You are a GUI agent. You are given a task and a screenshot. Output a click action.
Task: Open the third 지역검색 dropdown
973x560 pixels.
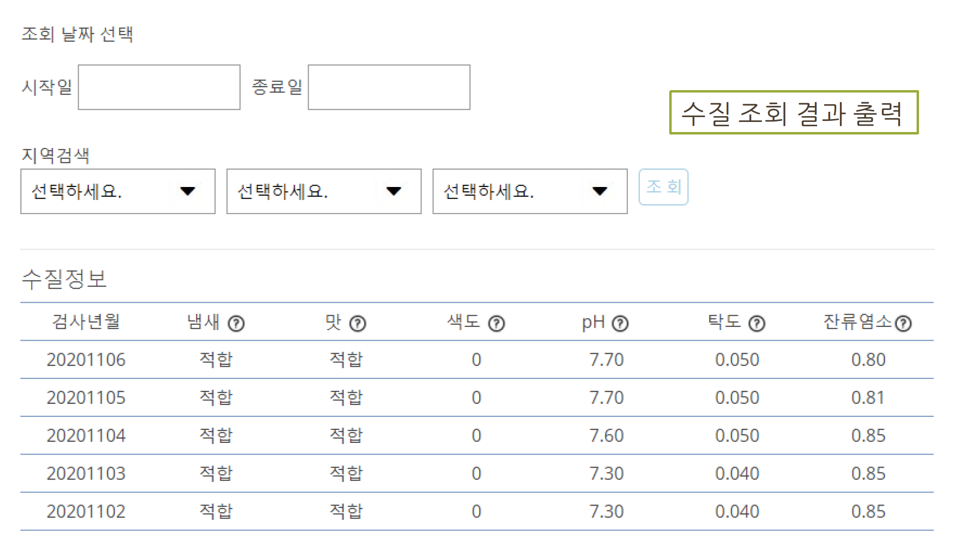pos(530,191)
